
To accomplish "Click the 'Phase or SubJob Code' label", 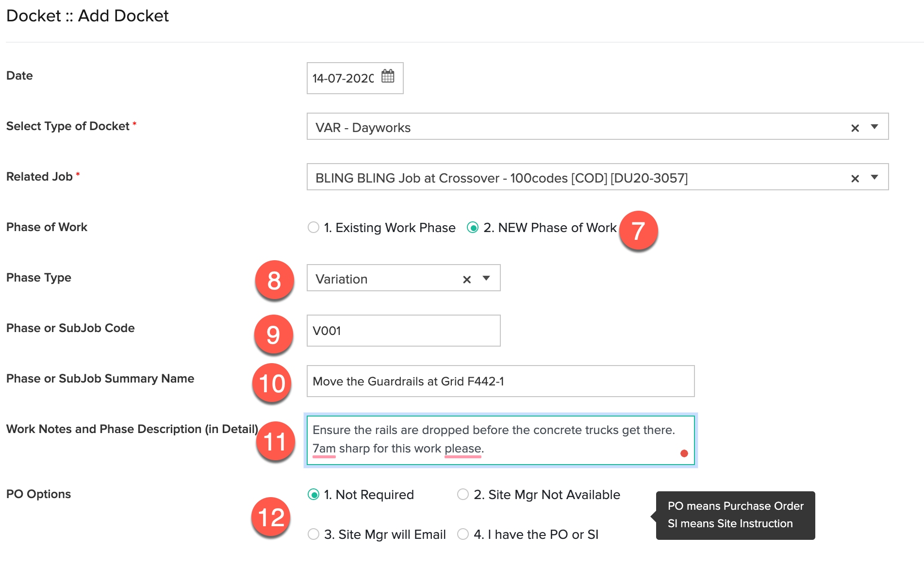I will point(70,328).
